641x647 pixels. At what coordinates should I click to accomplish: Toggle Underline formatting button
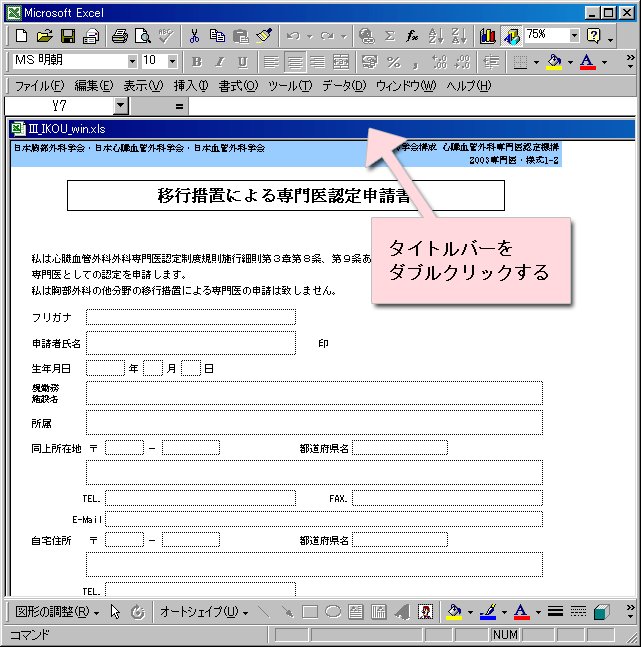241,62
